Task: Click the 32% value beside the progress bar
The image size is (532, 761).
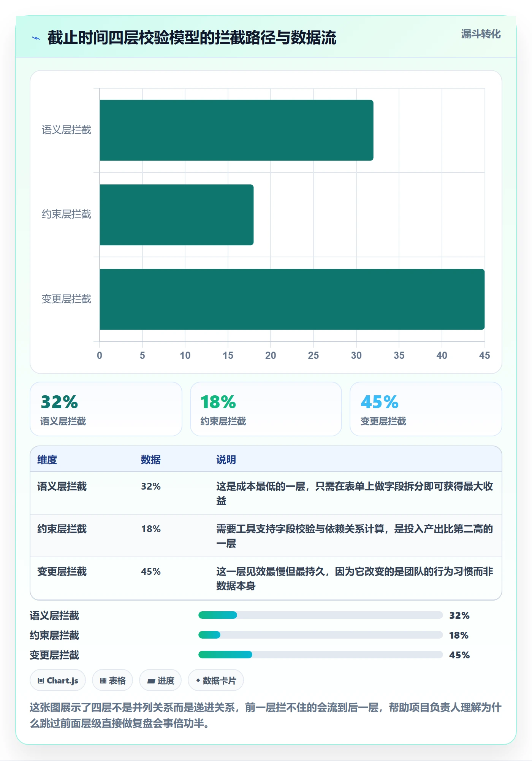Action: coord(459,615)
